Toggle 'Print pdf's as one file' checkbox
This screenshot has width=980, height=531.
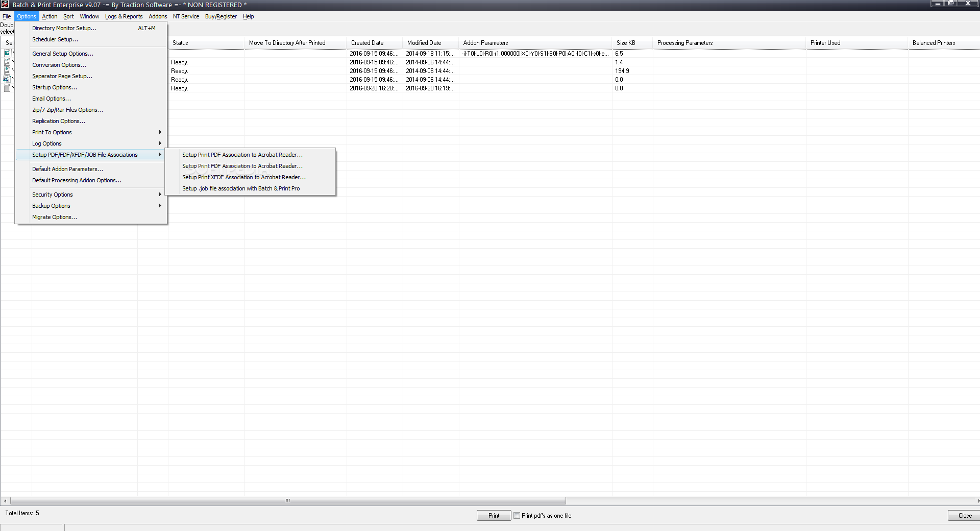click(517, 515)
